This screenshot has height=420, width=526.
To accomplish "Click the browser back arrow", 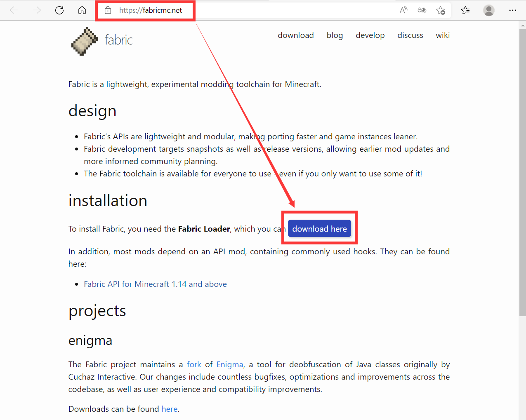I will 14,10.
